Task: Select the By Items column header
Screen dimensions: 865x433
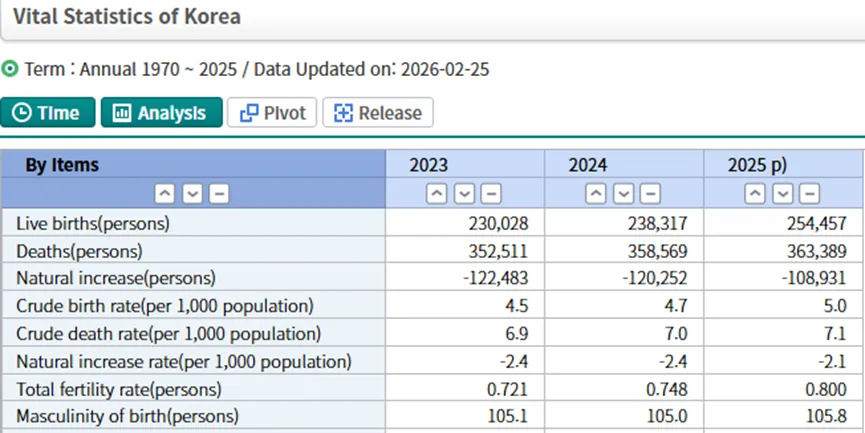Action: pos(62,165)
